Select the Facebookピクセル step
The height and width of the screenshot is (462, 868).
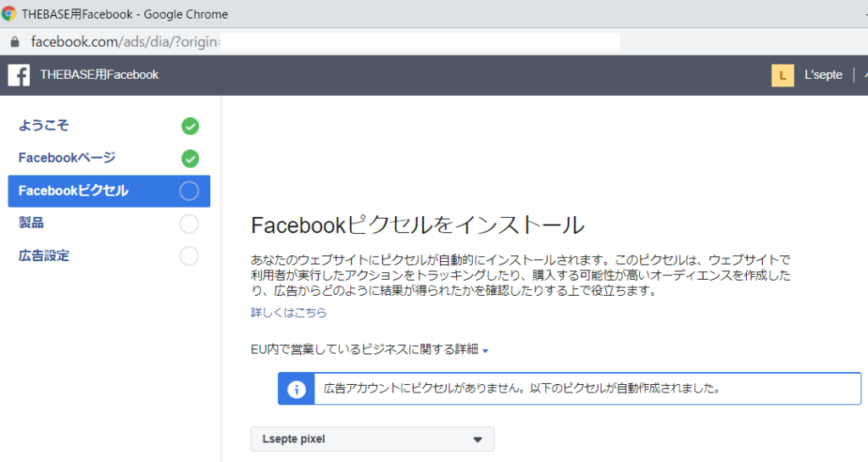[109, 191]
